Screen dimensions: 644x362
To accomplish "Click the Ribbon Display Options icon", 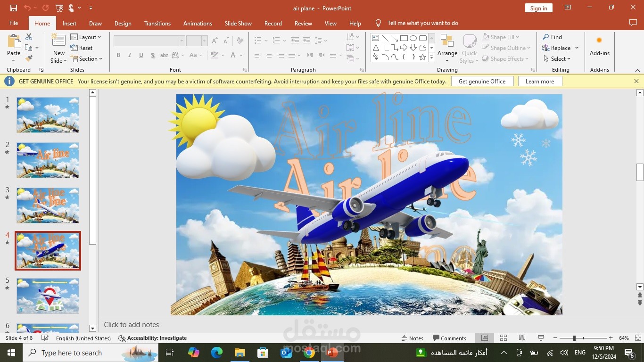I will coord(568,8).
